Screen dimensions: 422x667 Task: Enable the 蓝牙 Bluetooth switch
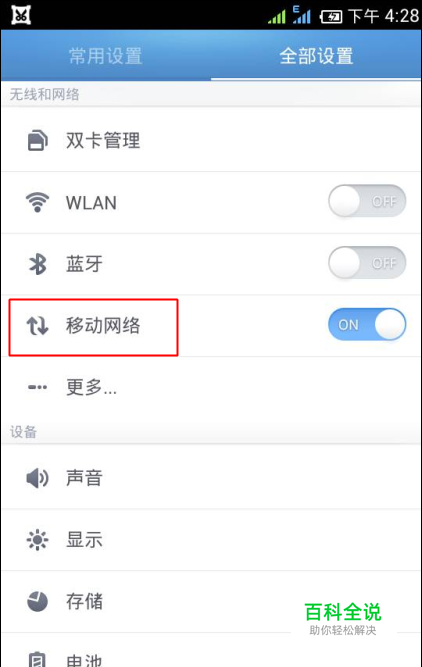tap(367, 263)
